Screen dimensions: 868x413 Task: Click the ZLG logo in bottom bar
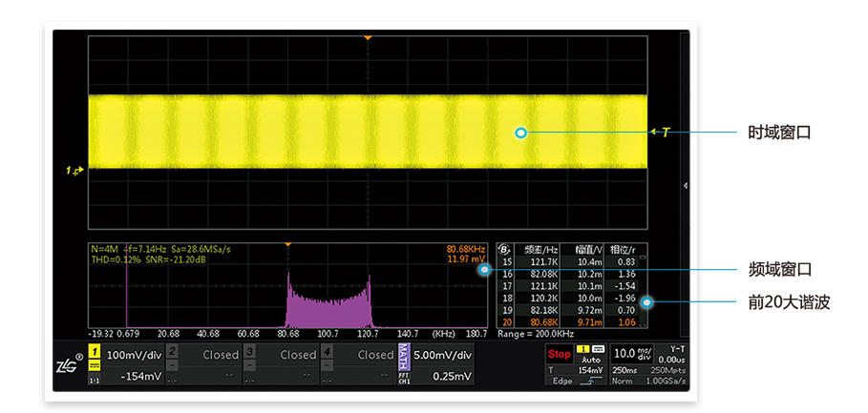tap(67, 365)
